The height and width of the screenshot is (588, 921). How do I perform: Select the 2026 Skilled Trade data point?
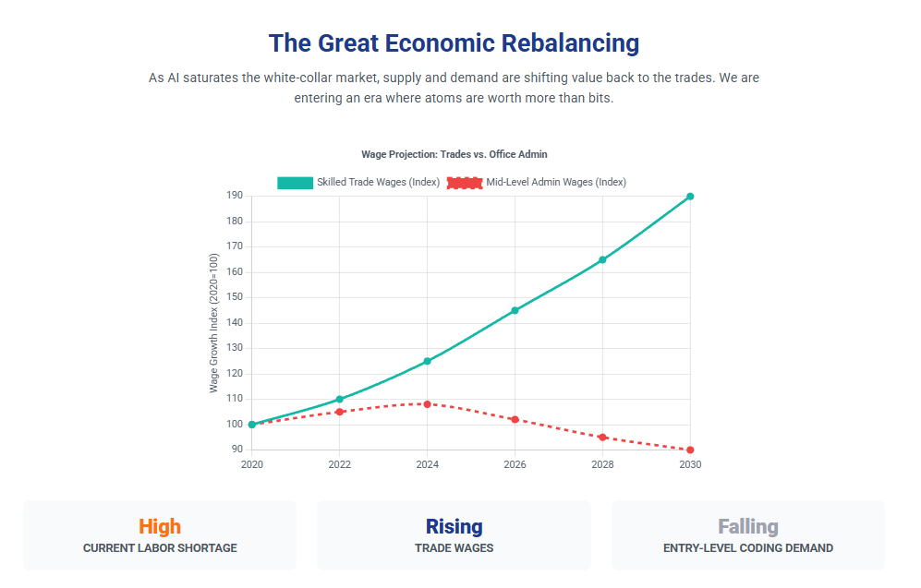515,310
